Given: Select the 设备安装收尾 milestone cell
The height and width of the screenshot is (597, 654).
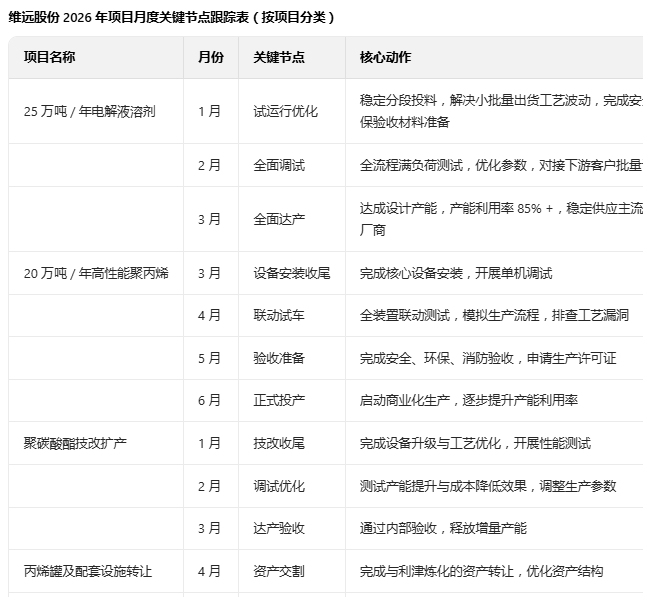Looking at the screenshot, I should pos(292,273).
